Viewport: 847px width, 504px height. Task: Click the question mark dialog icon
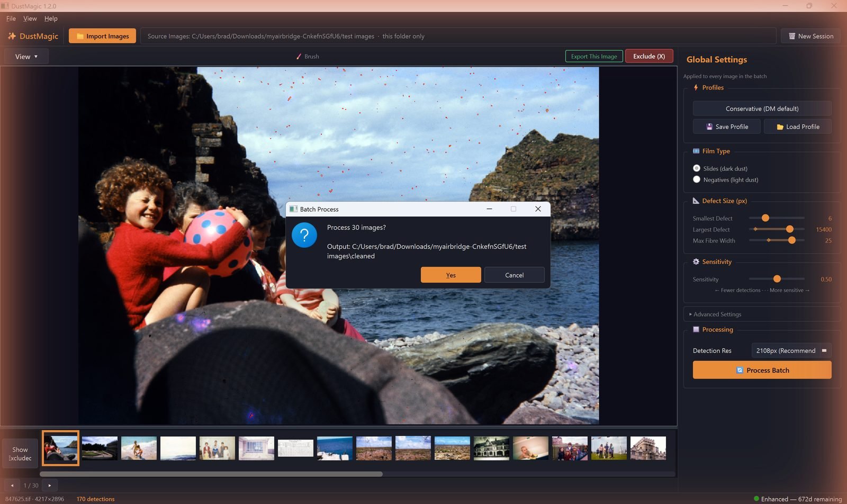click(304, 235)
